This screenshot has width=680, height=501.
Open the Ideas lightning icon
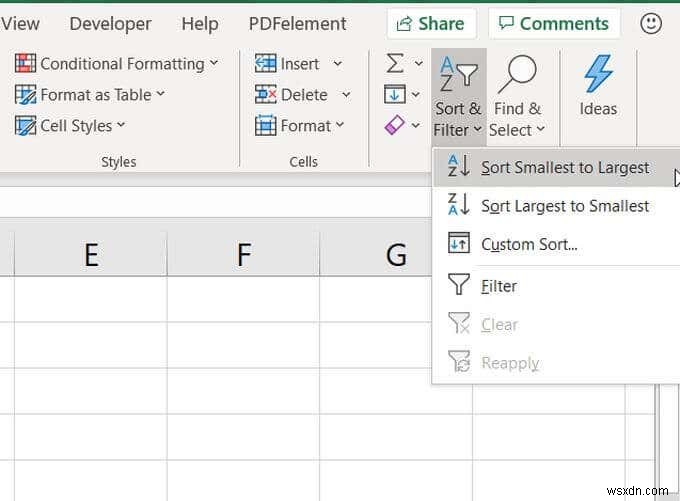click(598, 75)
